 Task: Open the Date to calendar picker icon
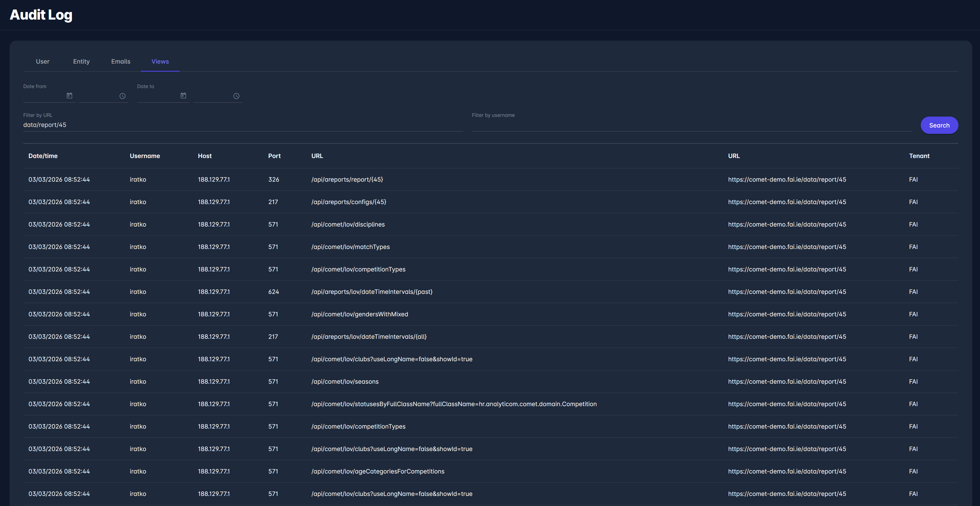click(x=183, y=96)
